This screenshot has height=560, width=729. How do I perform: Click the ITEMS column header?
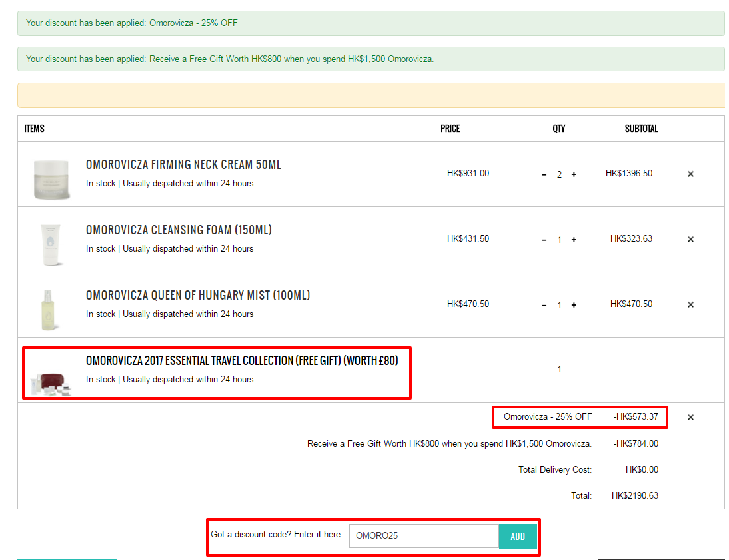pyautogui.click(x=35, y=129)
